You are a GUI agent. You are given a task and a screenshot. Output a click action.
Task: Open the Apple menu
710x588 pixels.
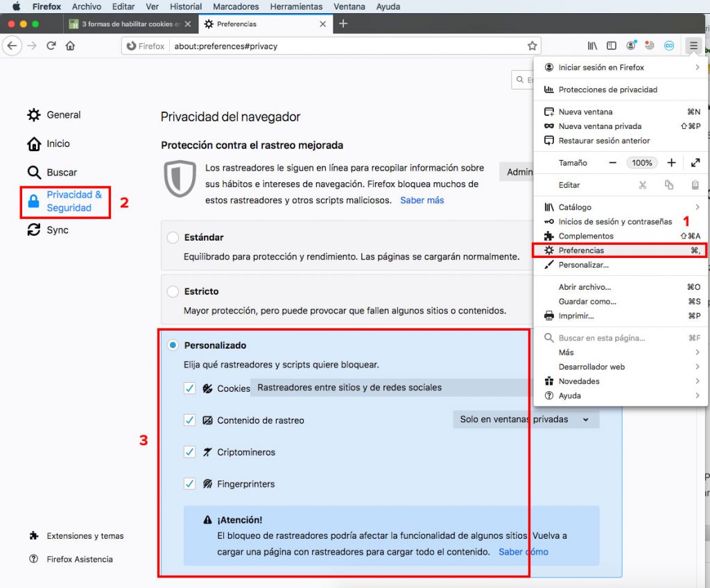pos(16,6)
